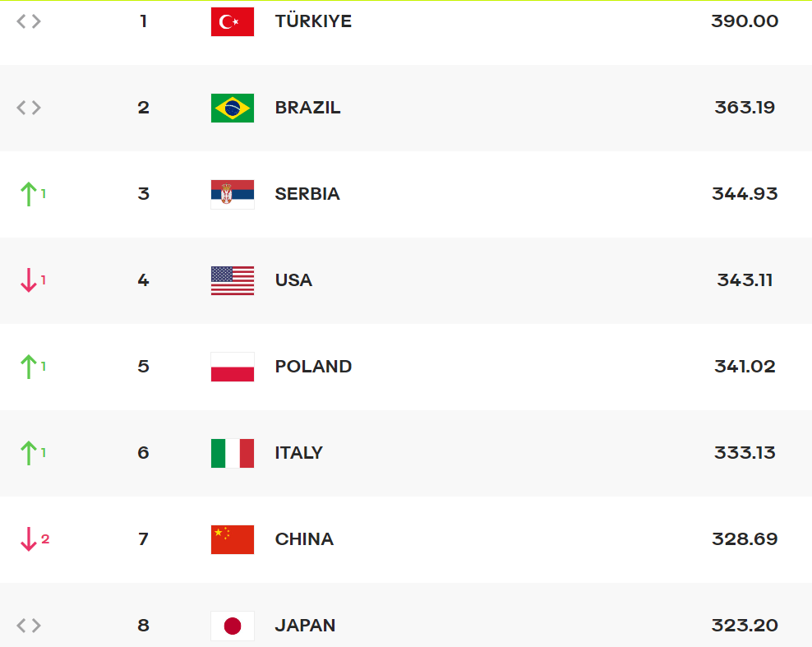
Task: Click the Poland flag icon
Action: pyautogui.click(x=233, y=367)
